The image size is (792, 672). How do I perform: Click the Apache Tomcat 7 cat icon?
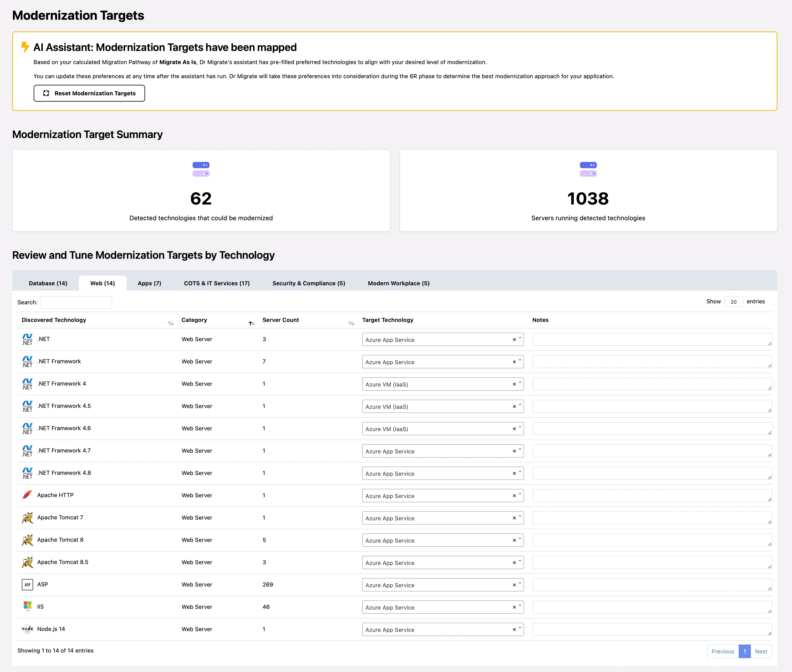point(27,518)
